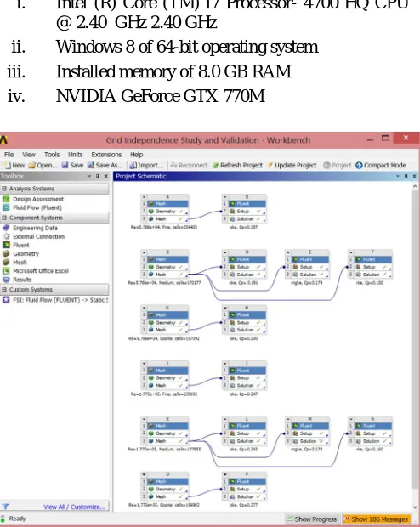420x527 pixels.
Task: Click Show 186 Messages button
Action: pos(377,519)
